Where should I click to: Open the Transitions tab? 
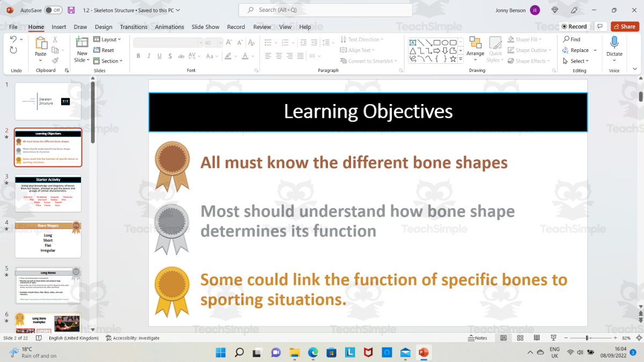coord(134,27)
